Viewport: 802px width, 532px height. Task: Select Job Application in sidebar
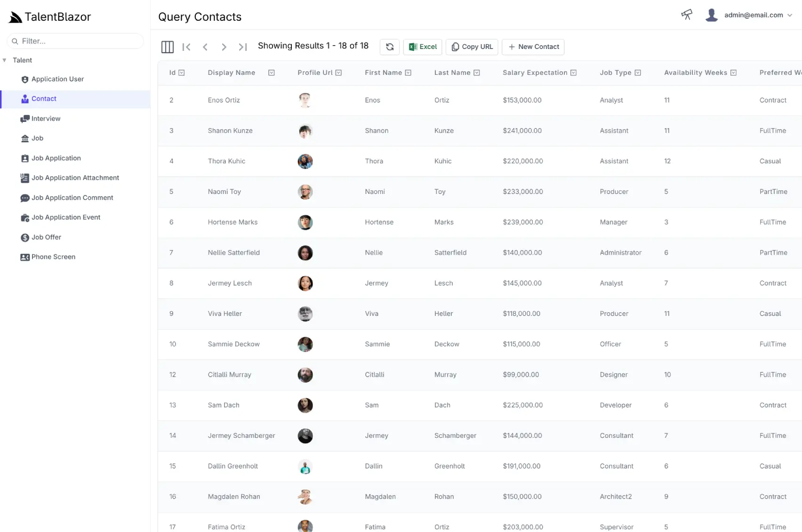[x=56, y=158]
